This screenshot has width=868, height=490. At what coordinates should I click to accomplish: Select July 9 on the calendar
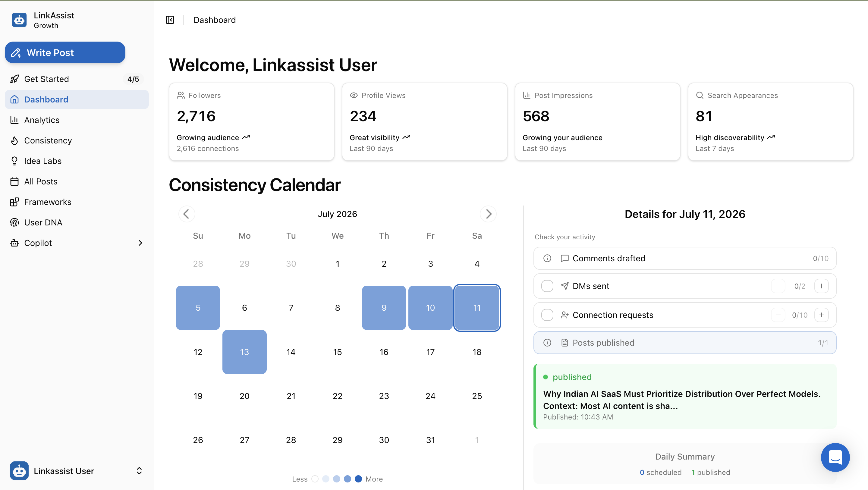384,308
